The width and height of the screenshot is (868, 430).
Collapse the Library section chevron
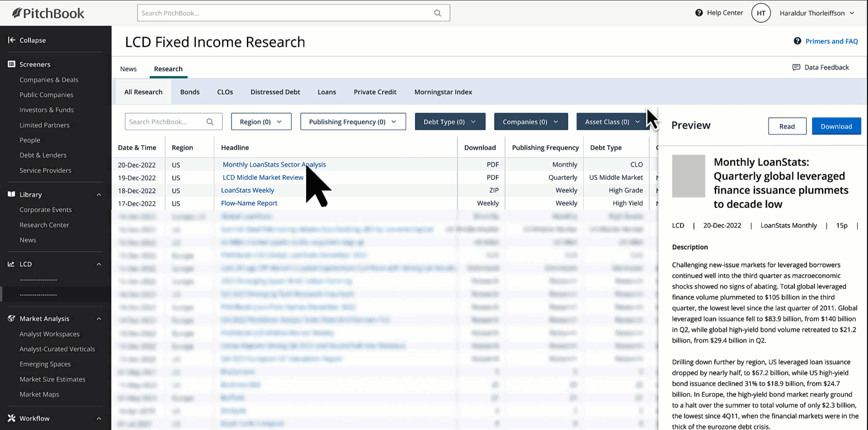click(99, 195)
